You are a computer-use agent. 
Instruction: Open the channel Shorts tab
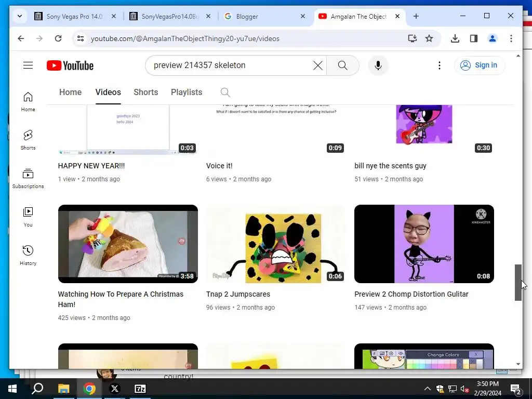click(x=146, y=92)
